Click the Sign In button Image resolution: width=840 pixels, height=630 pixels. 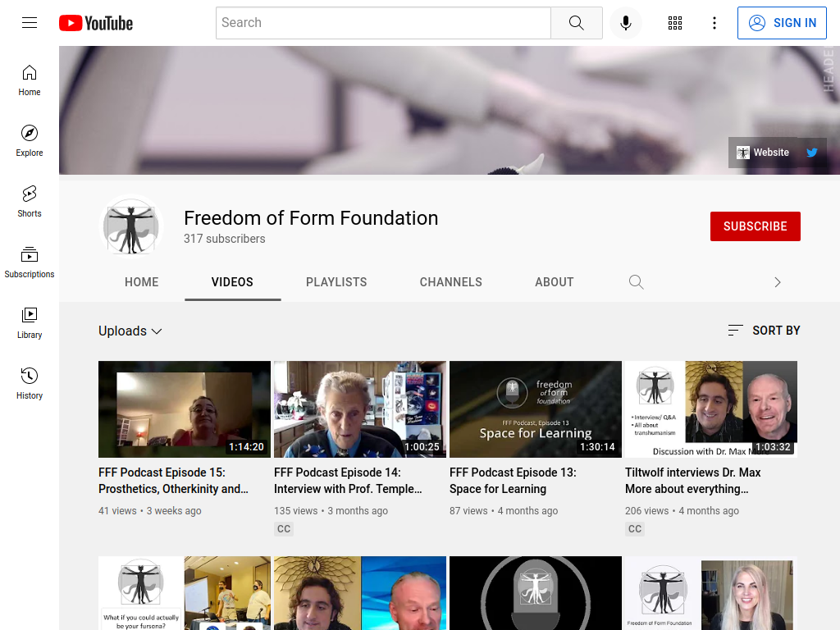click(x=782, y=23)
